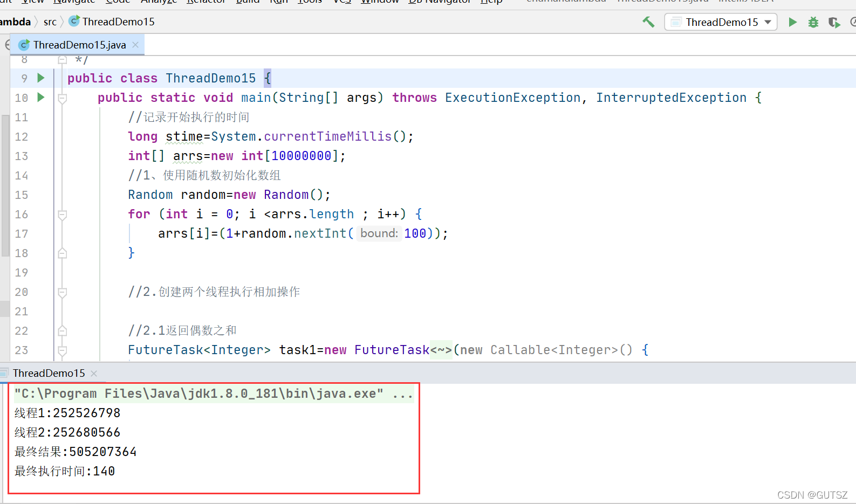Image resolution: width=856 pixels, height=504 pixels.
Task: Collapse the comment fold at line 20
Action: [x=63, y=292]
